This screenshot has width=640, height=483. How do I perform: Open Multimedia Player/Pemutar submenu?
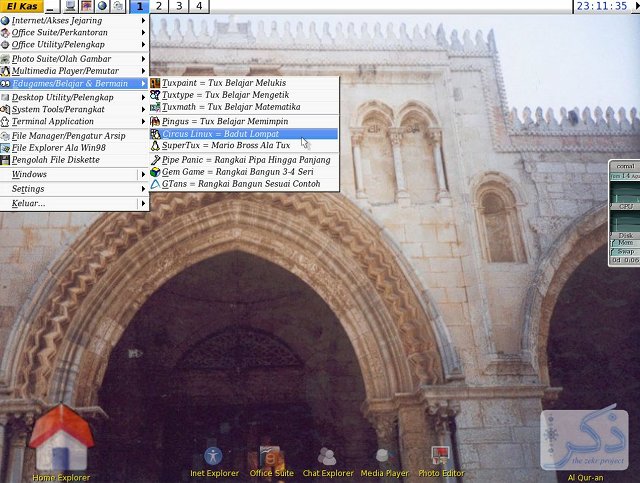(x=74, y=71)
